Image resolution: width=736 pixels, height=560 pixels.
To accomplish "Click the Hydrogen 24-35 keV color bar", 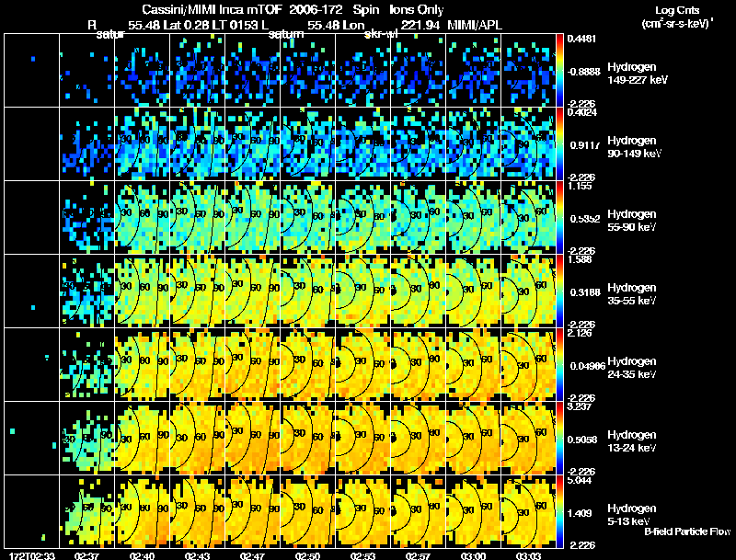I will tap(559, 365).
